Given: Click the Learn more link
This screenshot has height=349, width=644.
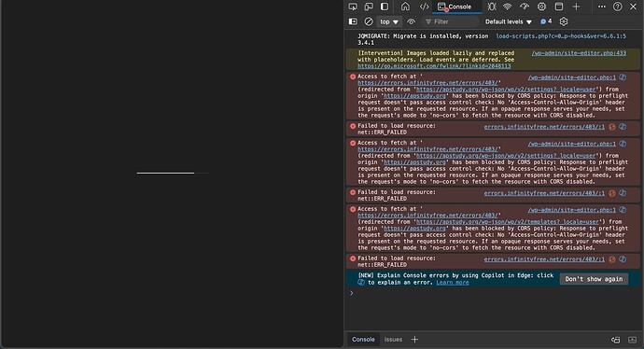Looking at the screenshot, I should click(452, 283).
